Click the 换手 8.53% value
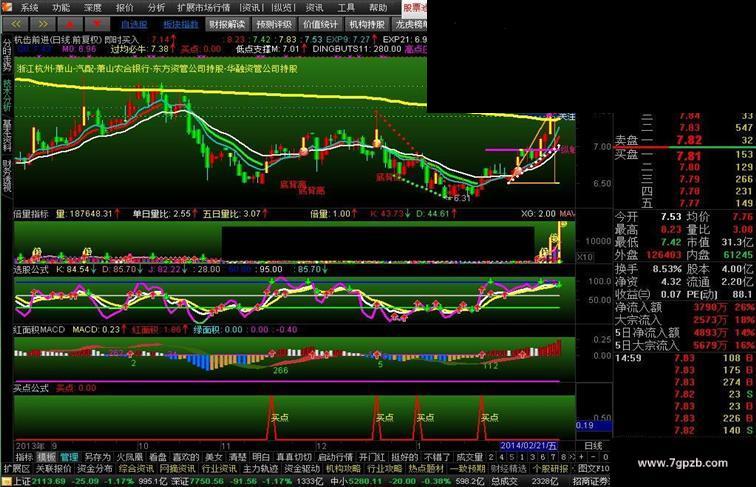The width and height of the screenshot is (756, 487). tap(667, 269)
